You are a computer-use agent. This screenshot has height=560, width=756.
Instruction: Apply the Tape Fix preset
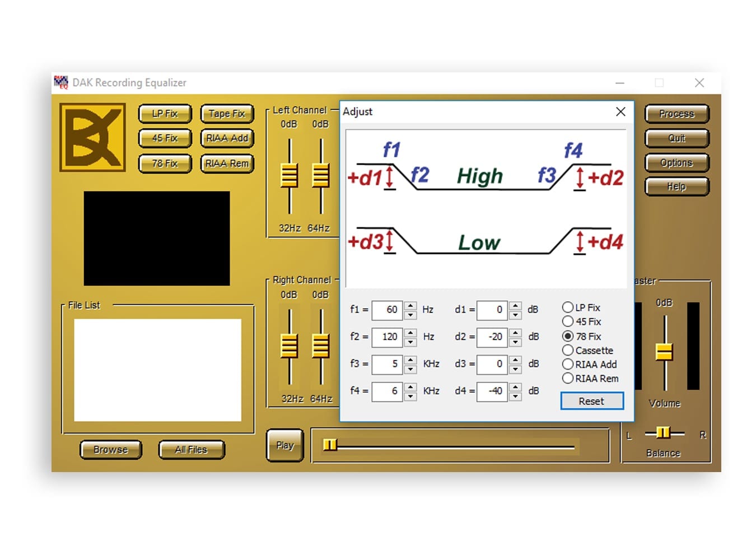tap(226, 113)
